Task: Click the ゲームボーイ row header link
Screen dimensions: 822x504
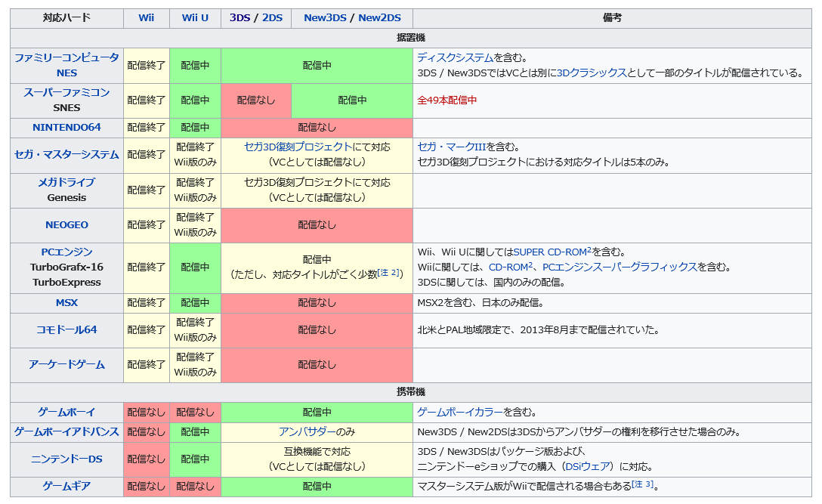Action: [66, 413]
